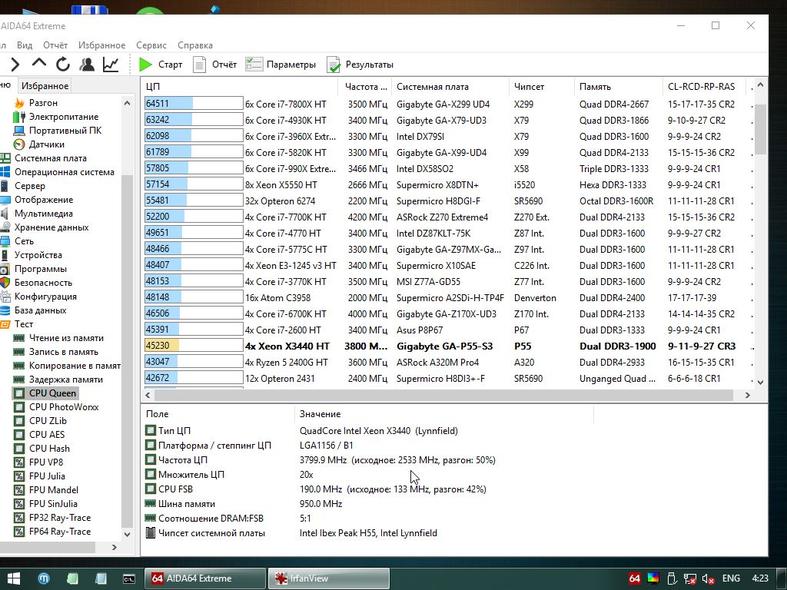Switch to the Избранное sidebar tab
This screenshot has width=787, height=590.
click(45, 86)
